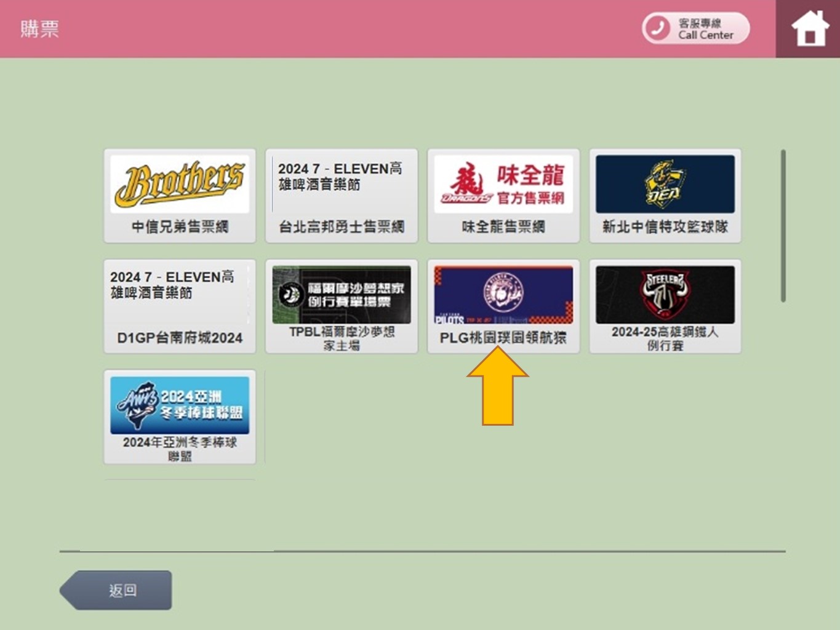Select the 台北富邦勇士售票網 card
Image resolution: width=840 pixels, height=630 pixels.
click(x=342, y=196)
